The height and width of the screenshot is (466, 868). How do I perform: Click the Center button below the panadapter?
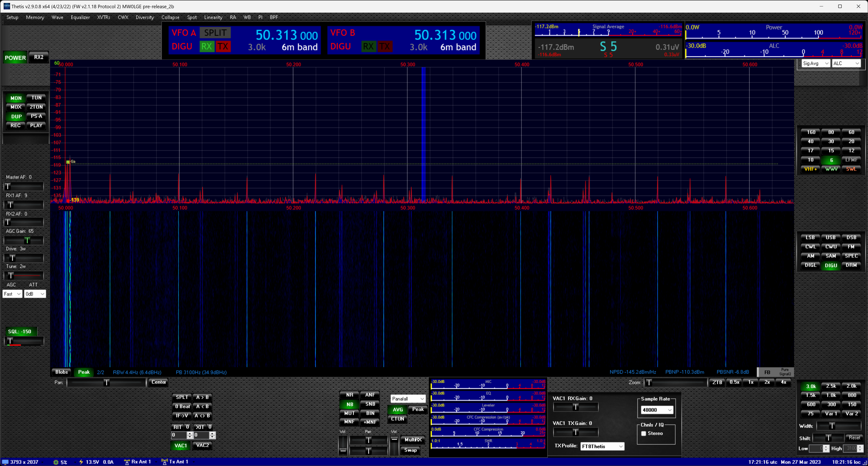[x=158, y=382]
